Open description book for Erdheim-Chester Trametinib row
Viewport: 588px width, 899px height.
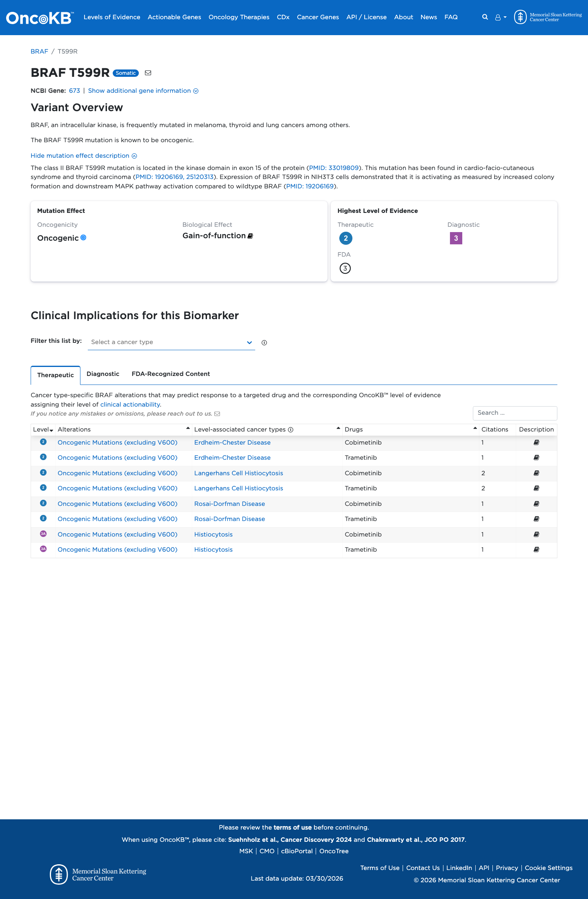coord(537,458)
